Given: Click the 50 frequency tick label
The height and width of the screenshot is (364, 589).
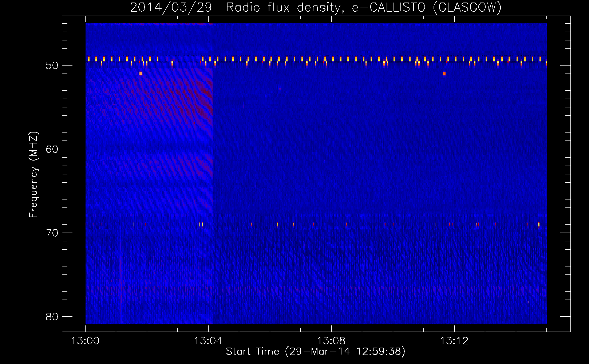Looking at the screenshot, I should pyautogui.click(x=52, y=66).
